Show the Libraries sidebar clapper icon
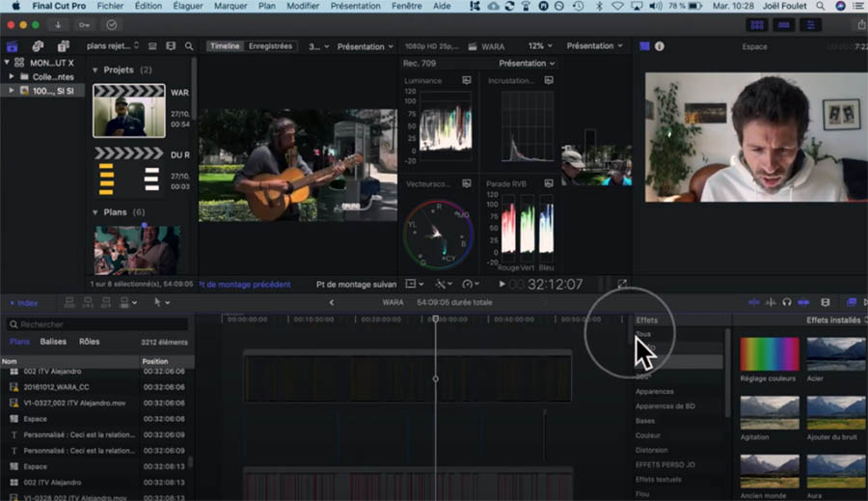 (13, 46)
